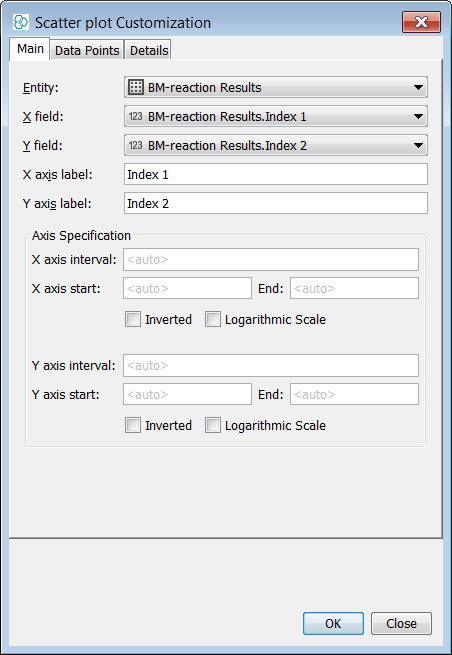
Task: Check the Y axis Inverted box
Action: tap(133, 426)
